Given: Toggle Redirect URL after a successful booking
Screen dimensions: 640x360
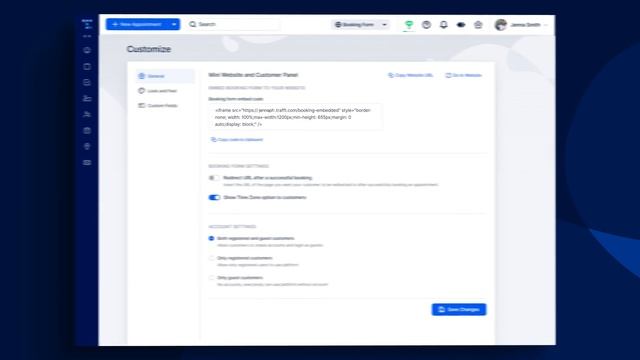Looking at the screenshot, I should (x=214, y=178).
